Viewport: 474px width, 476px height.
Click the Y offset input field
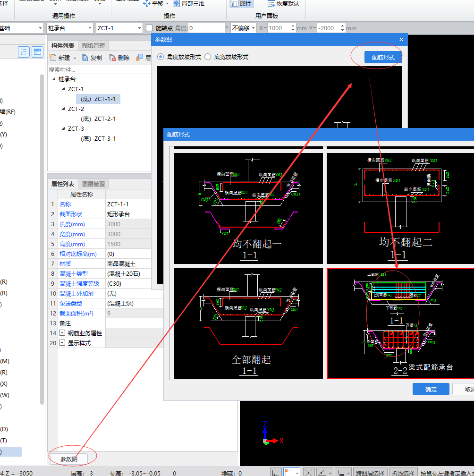[329, 28]
